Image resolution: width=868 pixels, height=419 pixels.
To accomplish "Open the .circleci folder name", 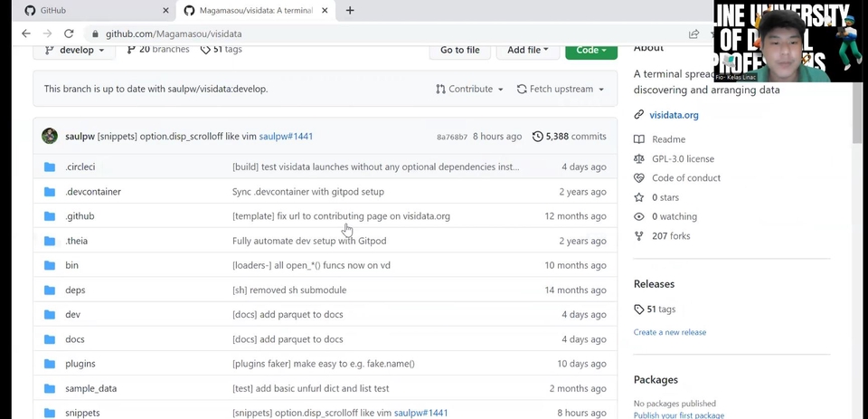I will click(x=80, y=167).
